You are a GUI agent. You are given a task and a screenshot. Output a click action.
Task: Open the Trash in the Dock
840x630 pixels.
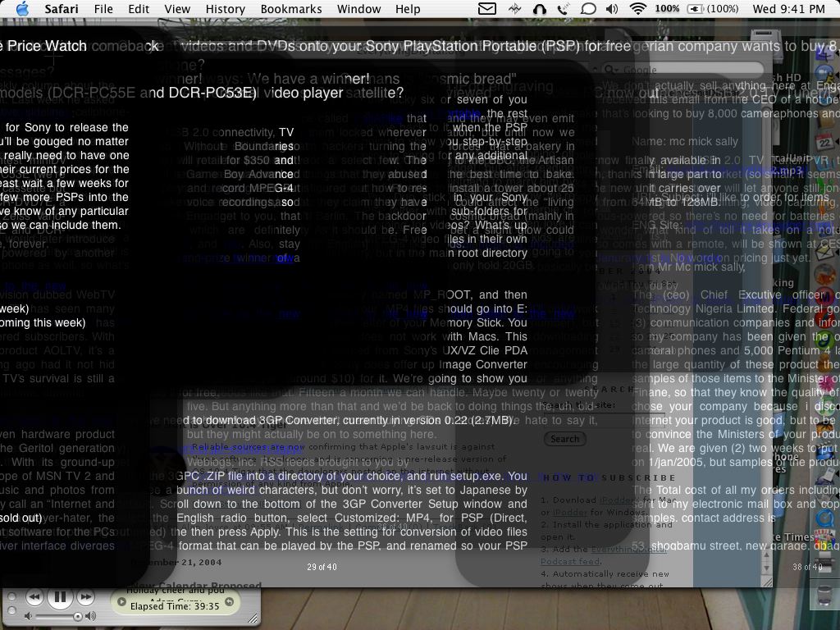click(825, 596)
